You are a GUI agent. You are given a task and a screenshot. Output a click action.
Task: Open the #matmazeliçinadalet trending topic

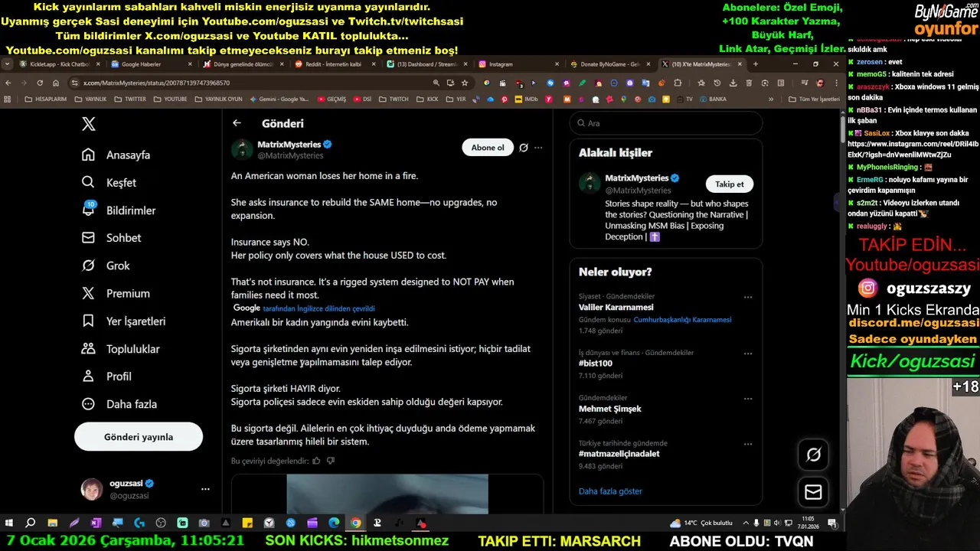[619, 454]
